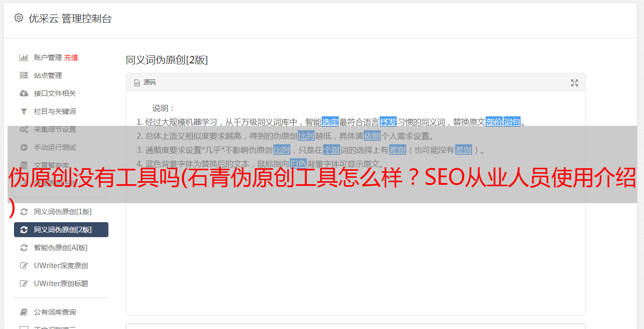This screenshot has height=329, width=644.
Task: Click the UWriter深度原创 edit icon
Action: tap(23, 266)
